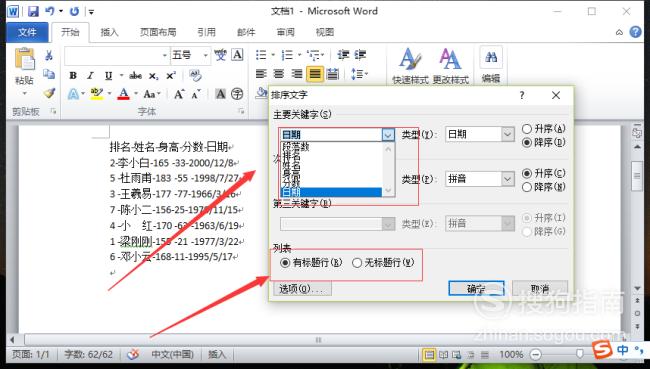Click the Text Effects glowing A icon
650x369 pixels.
pyautogui.click(x=73, y=94)
